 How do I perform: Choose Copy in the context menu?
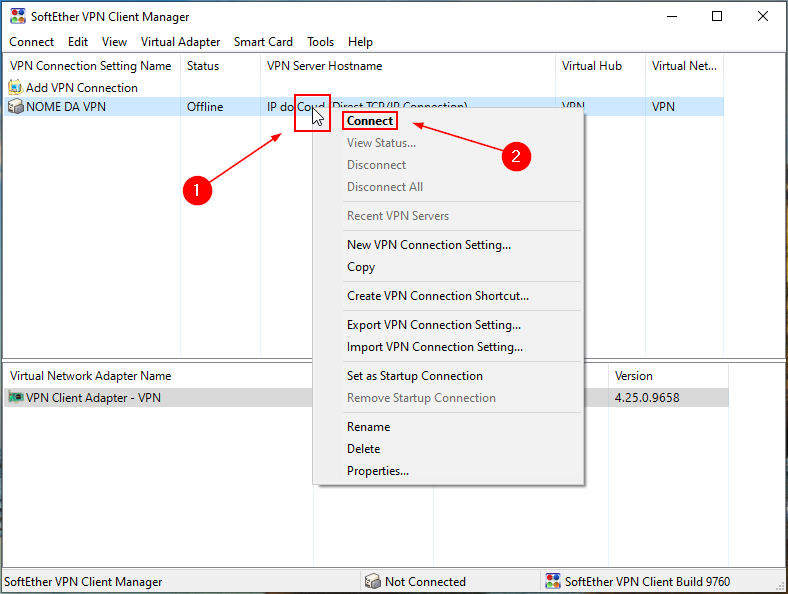[x=361, y=267]
